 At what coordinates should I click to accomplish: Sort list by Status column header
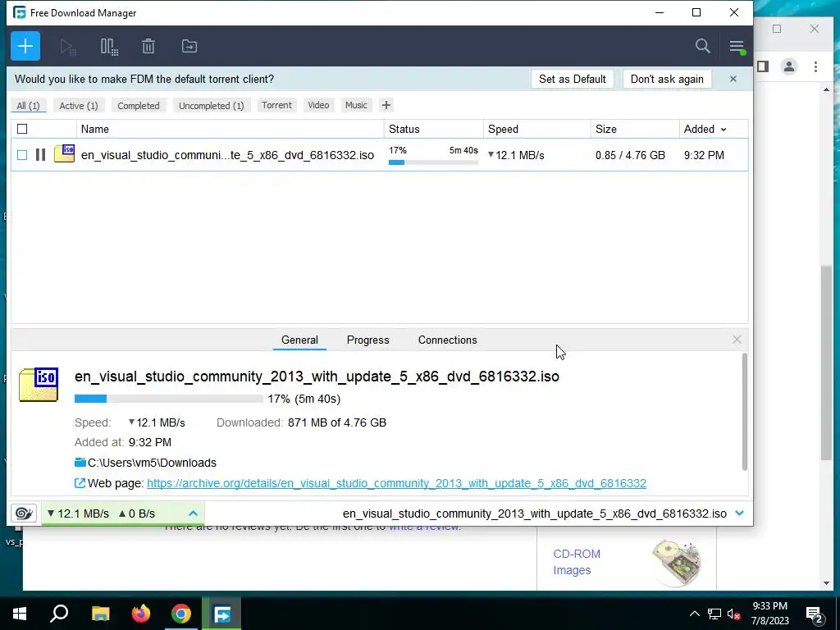click(433, 129)
